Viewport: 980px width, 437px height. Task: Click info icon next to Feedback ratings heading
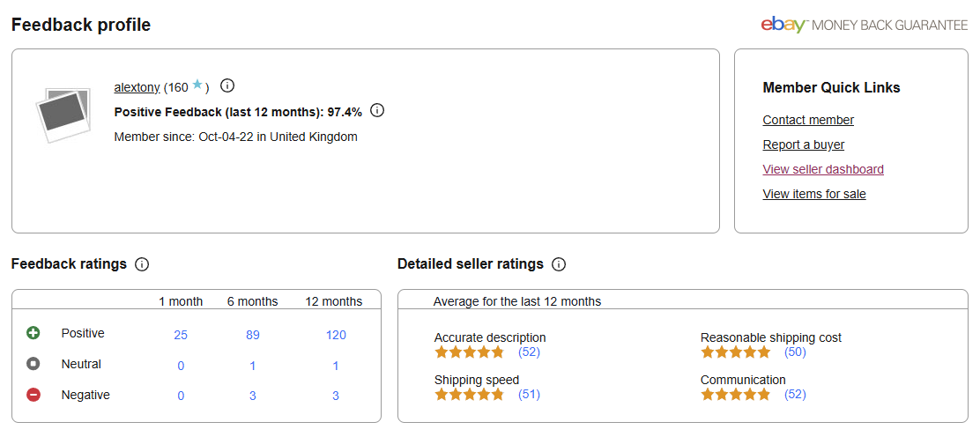coord(142,264)
